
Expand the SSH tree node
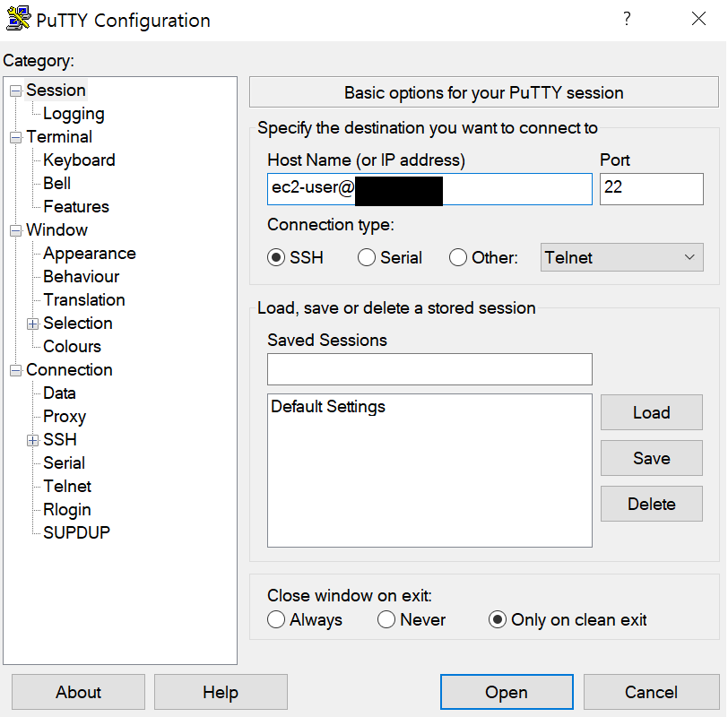tap(32, 440)
